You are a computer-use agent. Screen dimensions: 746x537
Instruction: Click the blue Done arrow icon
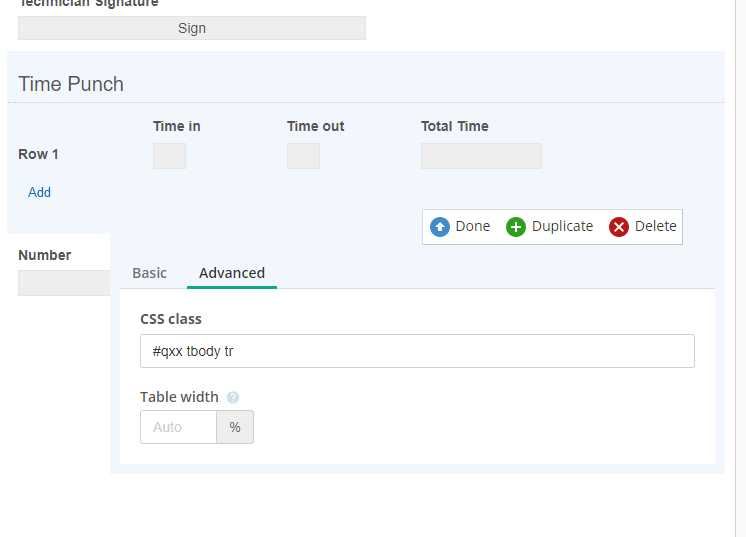[440, 227]
